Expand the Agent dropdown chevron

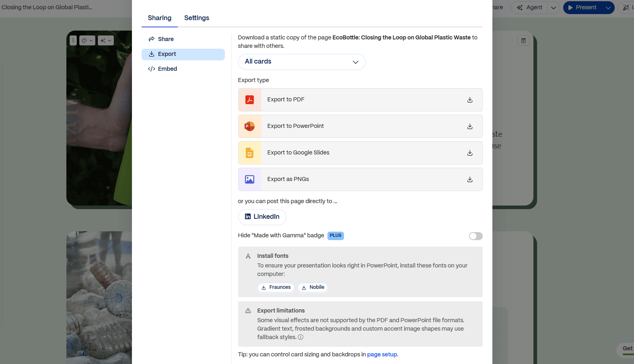(554, 8)
